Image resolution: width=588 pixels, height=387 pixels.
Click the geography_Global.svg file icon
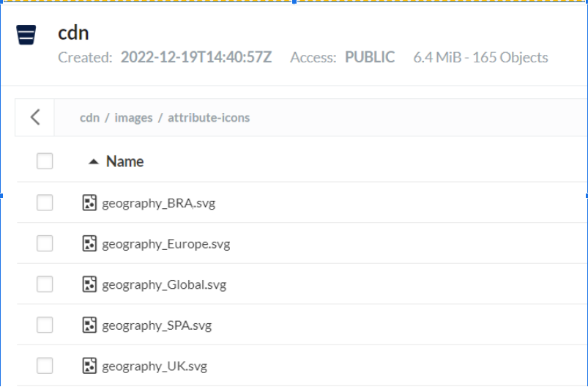click(89, 284)
